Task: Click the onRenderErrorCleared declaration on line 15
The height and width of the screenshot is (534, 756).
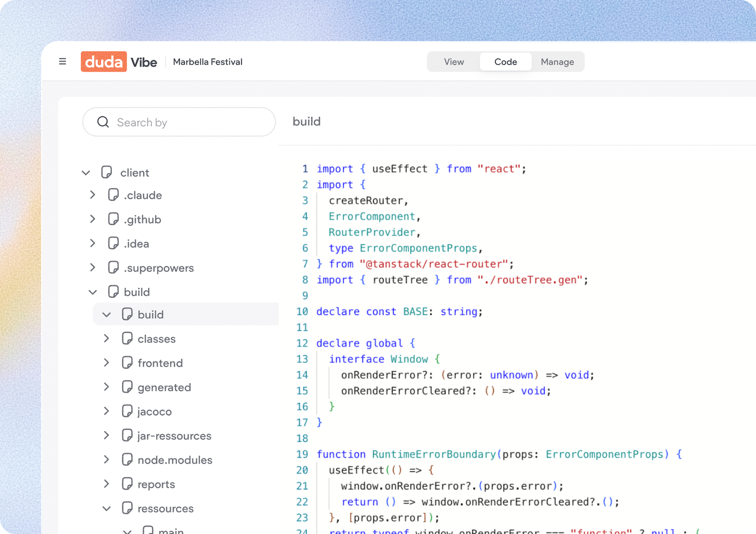Action: coord(446,391)
